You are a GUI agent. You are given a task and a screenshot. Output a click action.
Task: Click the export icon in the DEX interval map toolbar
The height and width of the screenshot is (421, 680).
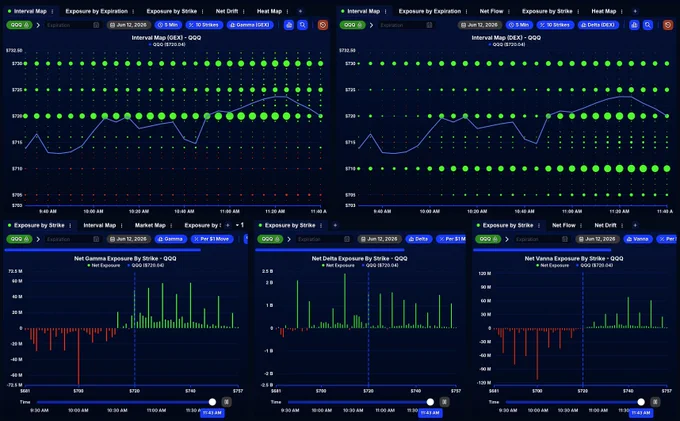click(634, 25)
